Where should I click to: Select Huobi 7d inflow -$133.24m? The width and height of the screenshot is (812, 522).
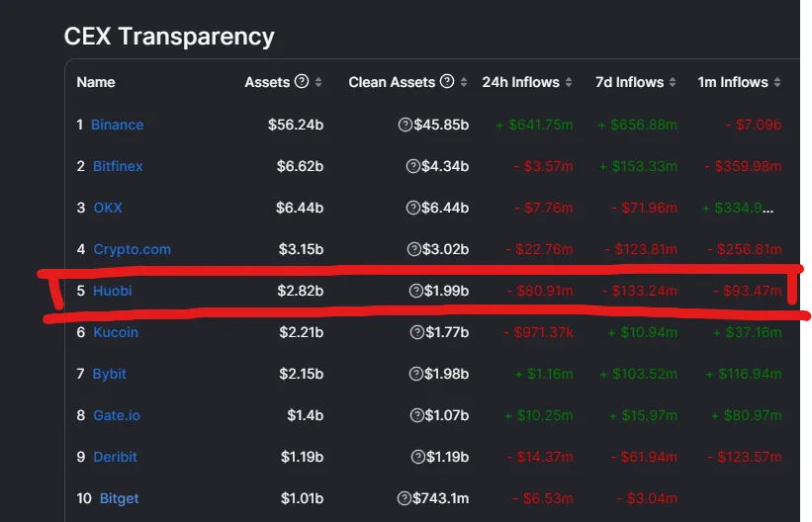640,291
